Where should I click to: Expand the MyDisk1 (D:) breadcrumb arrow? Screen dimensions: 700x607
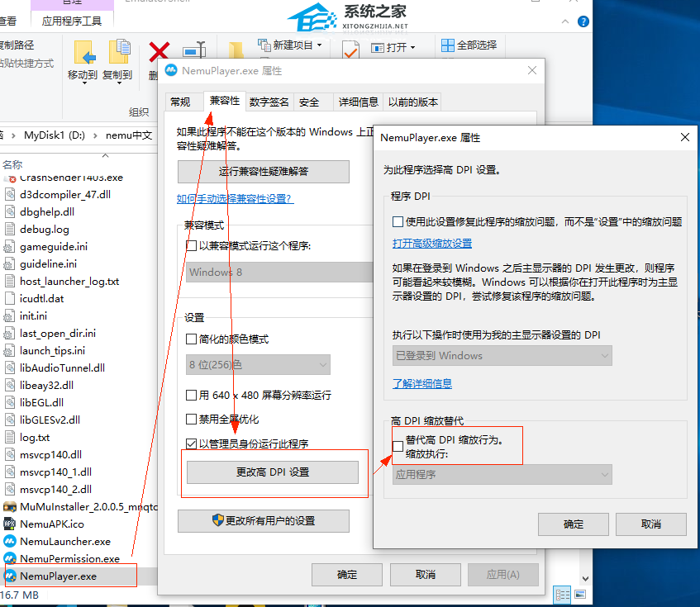point(95,135)
